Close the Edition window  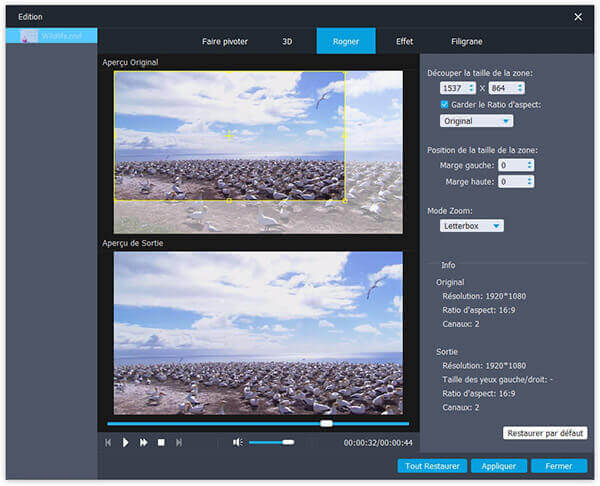(x=578, y=17)
